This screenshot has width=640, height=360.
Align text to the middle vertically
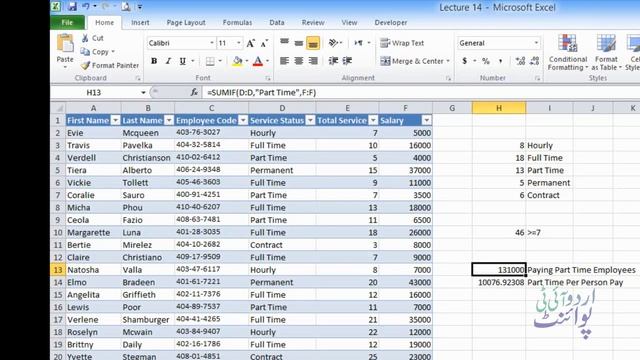pos(299,43)
